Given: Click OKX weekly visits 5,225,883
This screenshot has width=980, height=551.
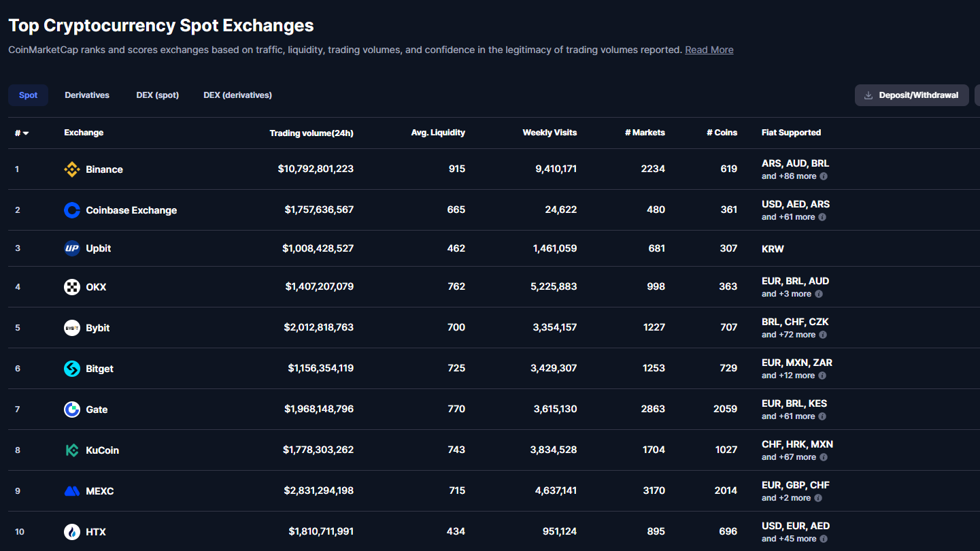Looking at the screenshot, I should click(x=555, y=286).
